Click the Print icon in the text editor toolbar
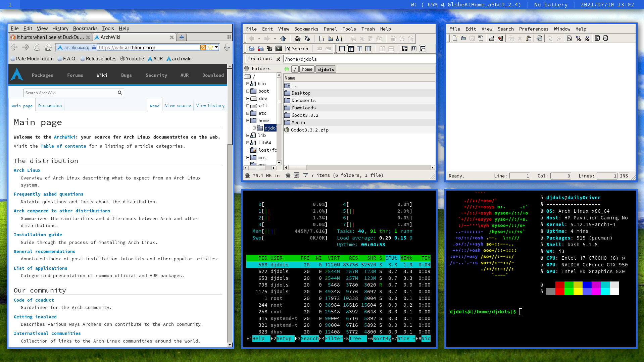644x362 pixels. click(491, 38)
